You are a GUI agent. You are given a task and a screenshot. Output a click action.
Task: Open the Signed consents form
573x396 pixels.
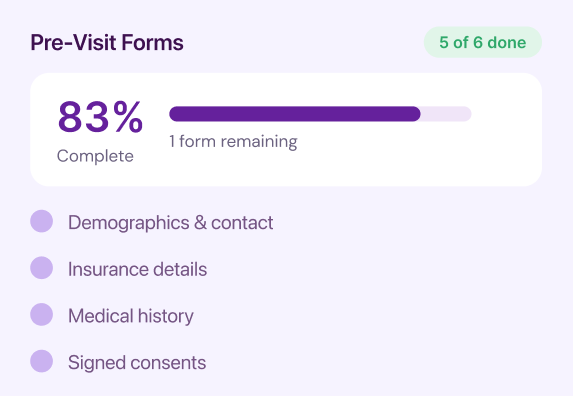[137, 362]
